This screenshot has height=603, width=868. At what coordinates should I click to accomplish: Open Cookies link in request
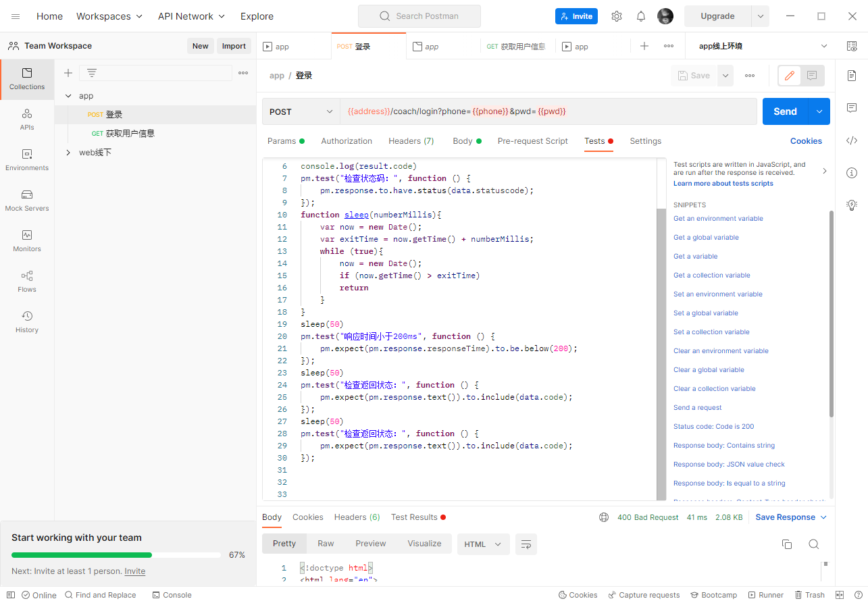click(x=806, y=141)
